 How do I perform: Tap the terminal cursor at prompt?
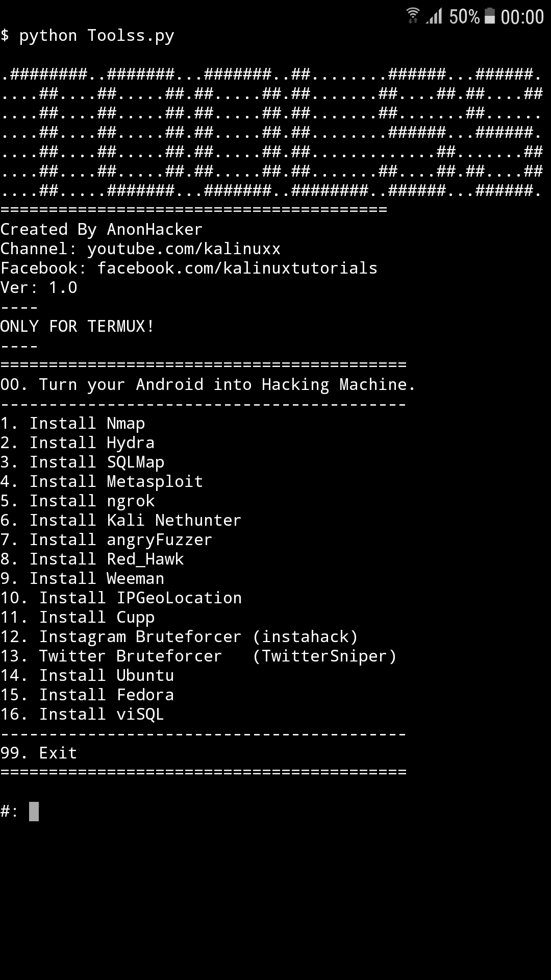[34, 811]
